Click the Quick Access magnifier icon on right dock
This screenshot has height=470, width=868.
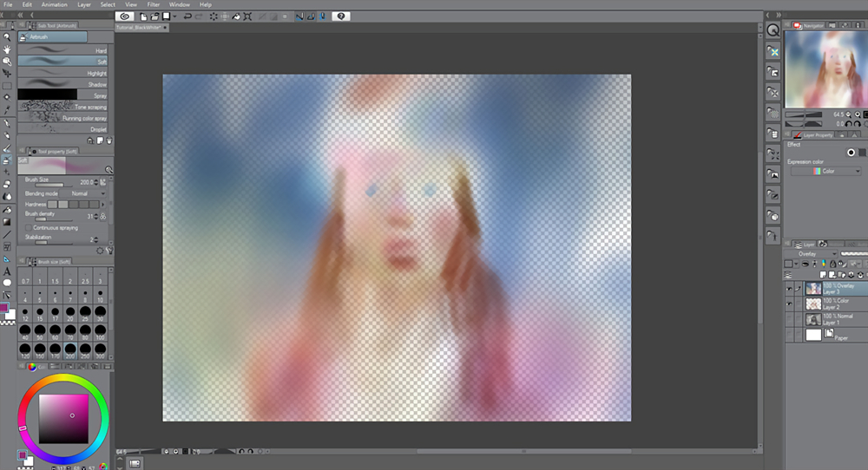773,30
